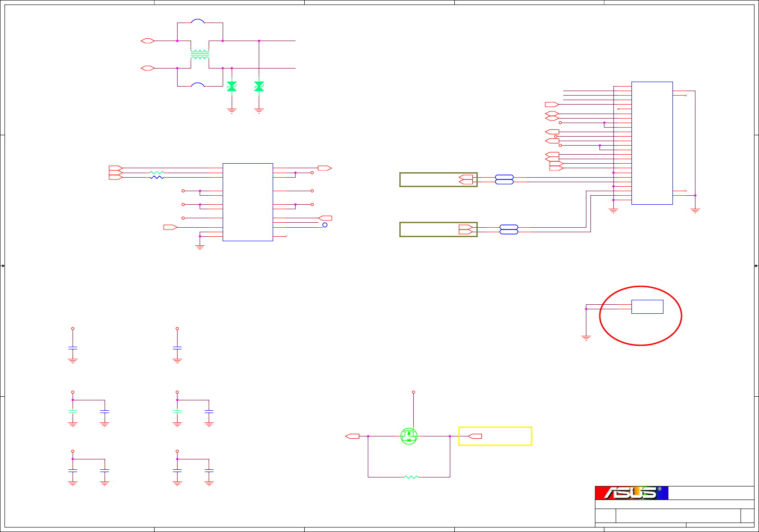Click the ground symbol under the right TVS diode
759x532 pixels.
click(x=259, y=110)
